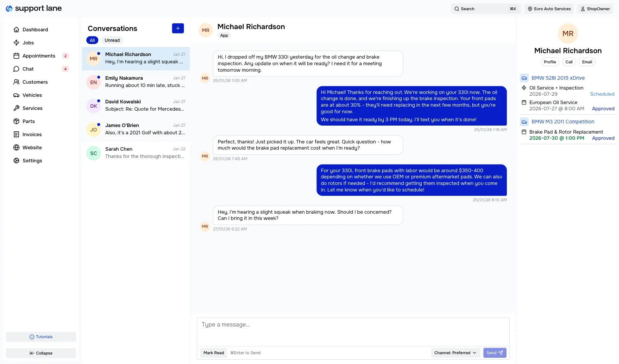Image resolution: width=619 pixels, height=364 pixels.
Task: Start a new conversation with plus button
Action: click(x=178, y=28)
